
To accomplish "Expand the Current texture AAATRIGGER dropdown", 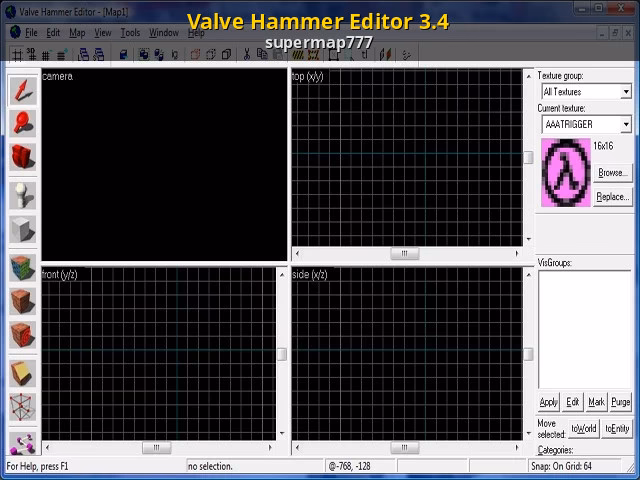I will click(626, 124).
